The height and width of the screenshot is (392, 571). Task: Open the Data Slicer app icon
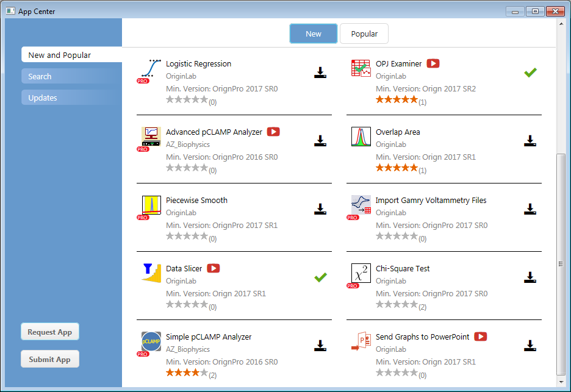(151, 273)
